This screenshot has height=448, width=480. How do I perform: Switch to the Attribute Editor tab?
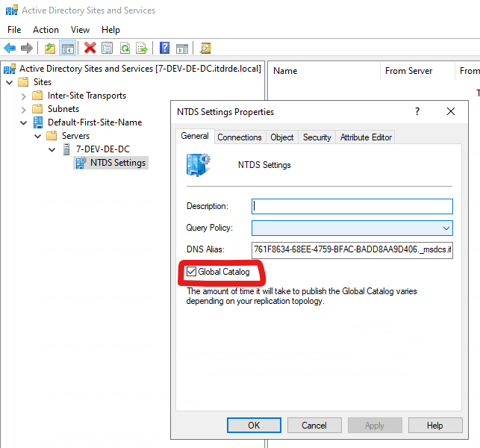tap(366, 137)
